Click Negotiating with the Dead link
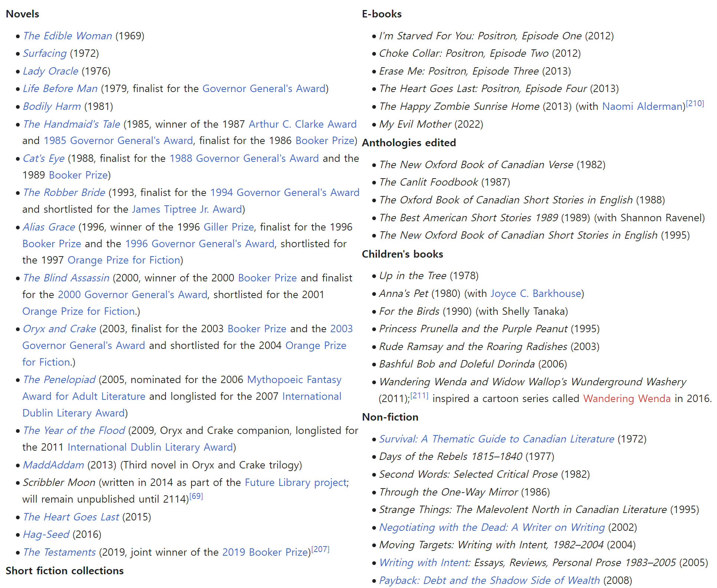Screen dimensions: 717x588 492,527
